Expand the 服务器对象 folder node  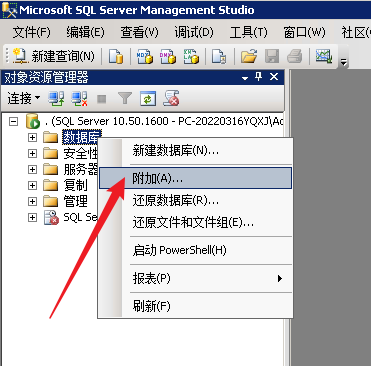pos(32,169)
